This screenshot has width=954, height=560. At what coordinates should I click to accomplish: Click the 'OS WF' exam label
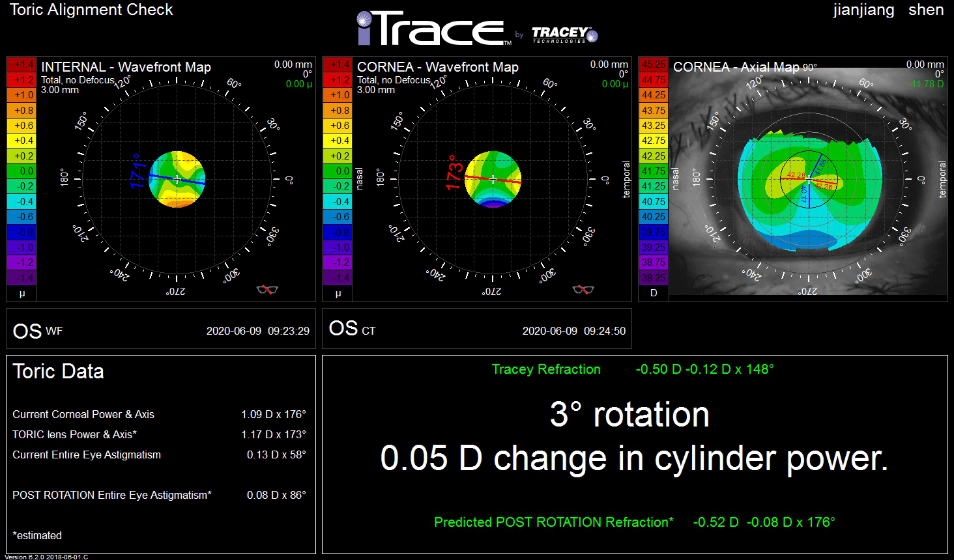click(38, 331)
